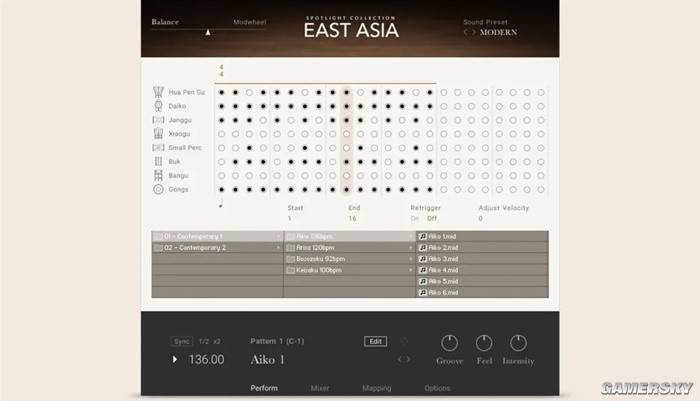Click the MIDI icon of Aiko 4.mid
This screenshot has width=700, height=401.
click(423, 270)
